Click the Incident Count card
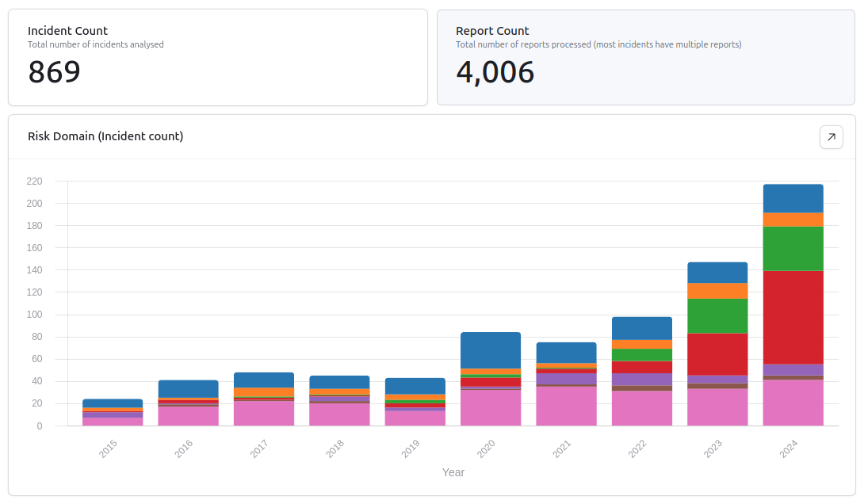The width and height of the screenshot is (864, 504). point(217,57)
